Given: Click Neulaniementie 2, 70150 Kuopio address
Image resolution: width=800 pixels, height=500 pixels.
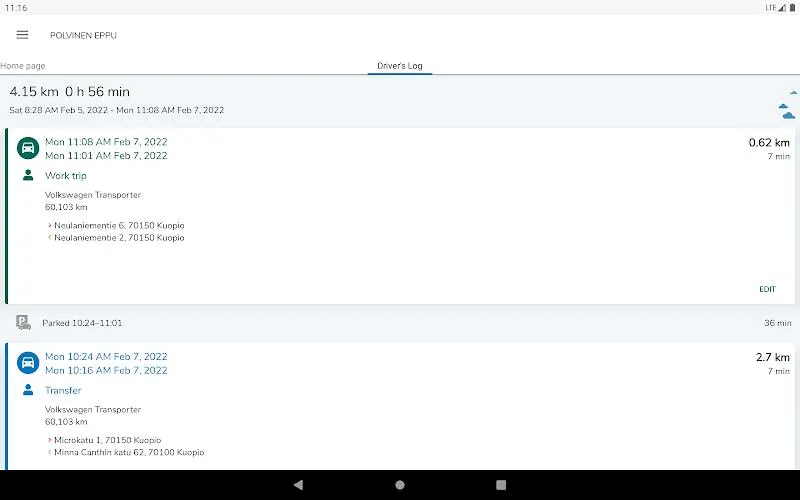Looking at the screenshot, I should click(x=119, y=238).
